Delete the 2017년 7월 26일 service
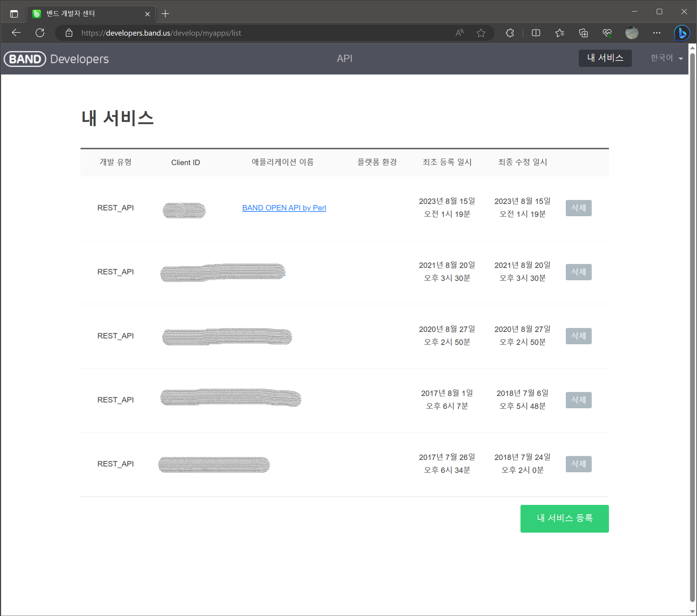This screenshot has width=697, height=616. 578,464
